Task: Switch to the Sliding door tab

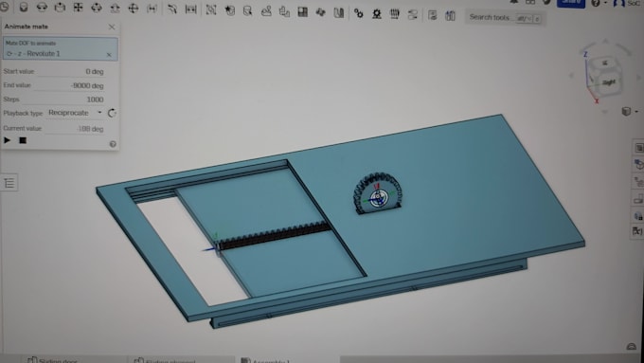Action: point(53,360)
